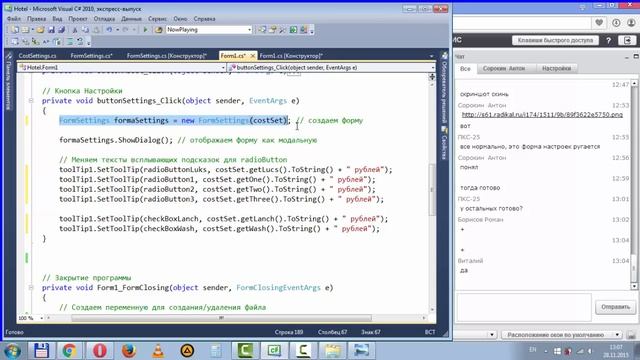Click the exit door icon in webinar bar

tap(627, 40)
